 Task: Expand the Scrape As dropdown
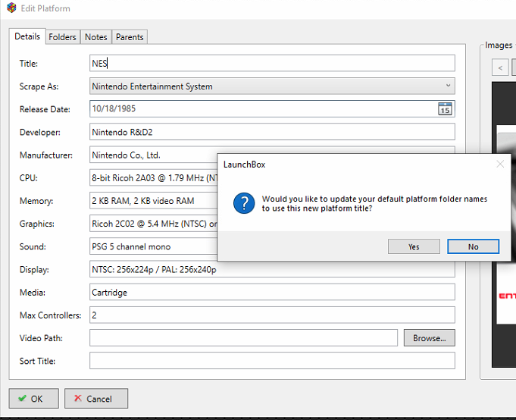pos(449,86)
